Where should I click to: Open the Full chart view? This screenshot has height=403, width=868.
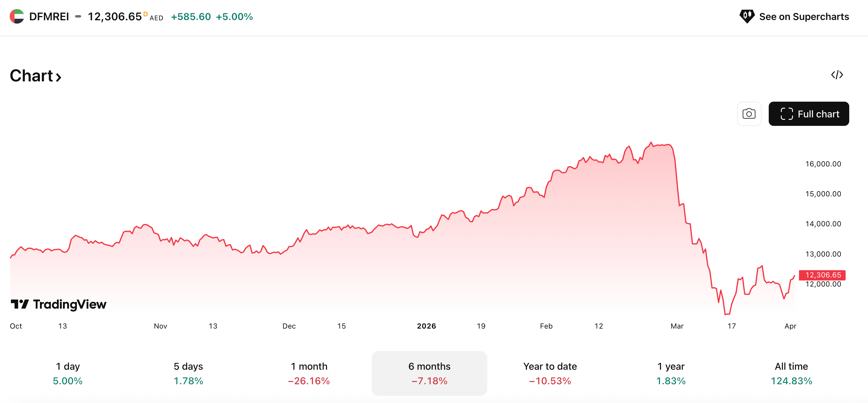pyautogui.click(x=808, y=114)
